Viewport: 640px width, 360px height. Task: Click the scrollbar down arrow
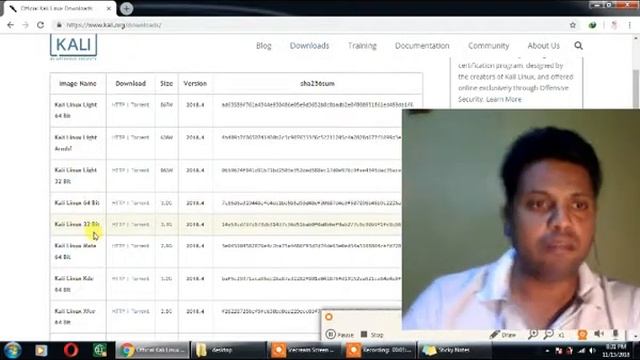click(x=636, y=337)
